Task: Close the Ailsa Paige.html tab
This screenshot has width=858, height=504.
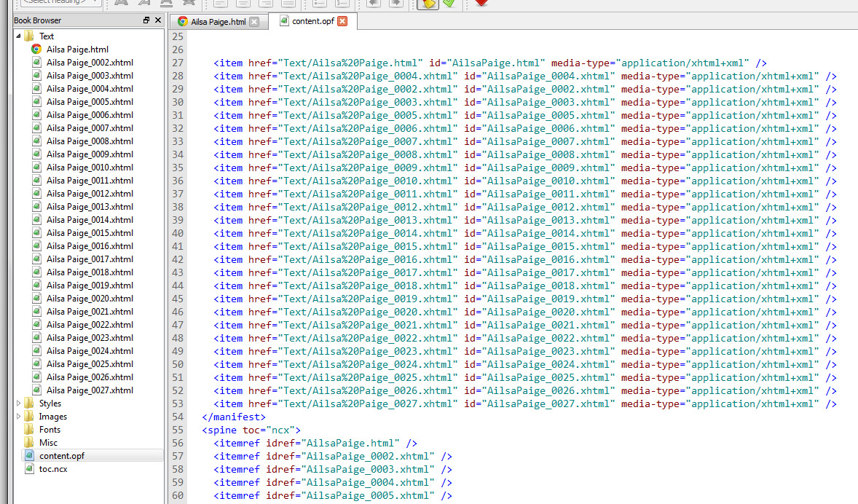Action: click(x=254, y=22)
